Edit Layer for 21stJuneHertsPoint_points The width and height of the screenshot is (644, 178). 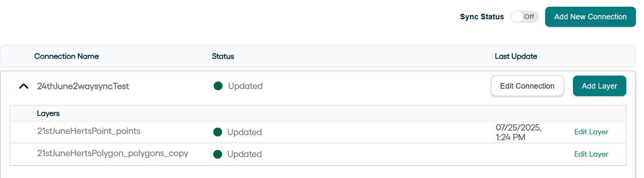pyautogui.click(x=591, y=132)
